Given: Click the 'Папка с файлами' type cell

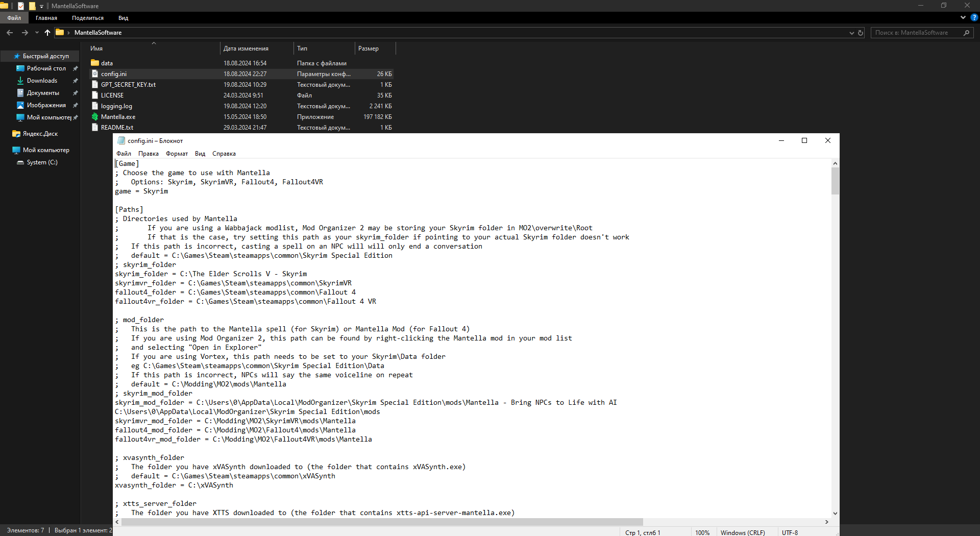Looking at the screenshot, I should tap(322, 63).
